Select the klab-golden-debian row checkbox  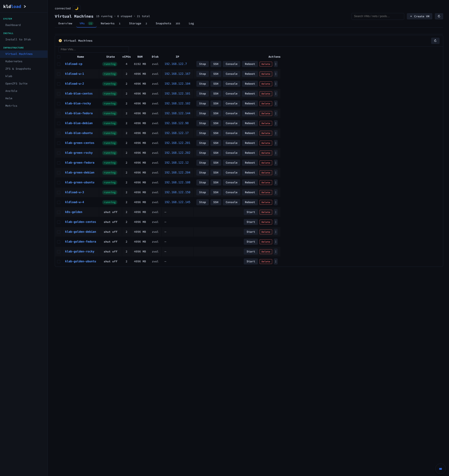[x=59, y=232]
